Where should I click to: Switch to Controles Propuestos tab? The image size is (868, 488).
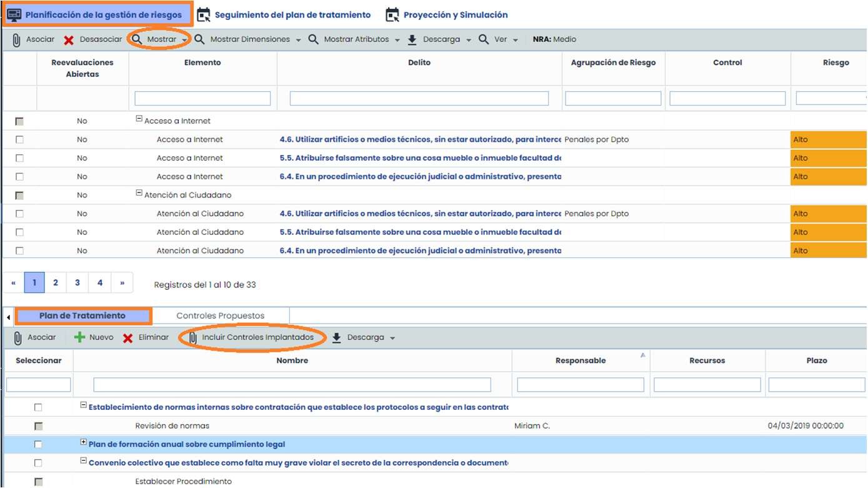pos(220,316)
